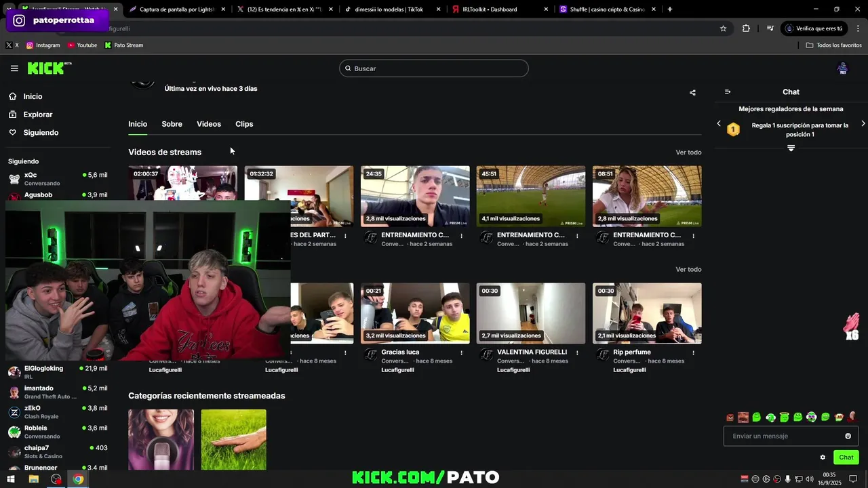Open xQc channel in following list
This screenshot has height=488, width=868.
click(57, 179)
